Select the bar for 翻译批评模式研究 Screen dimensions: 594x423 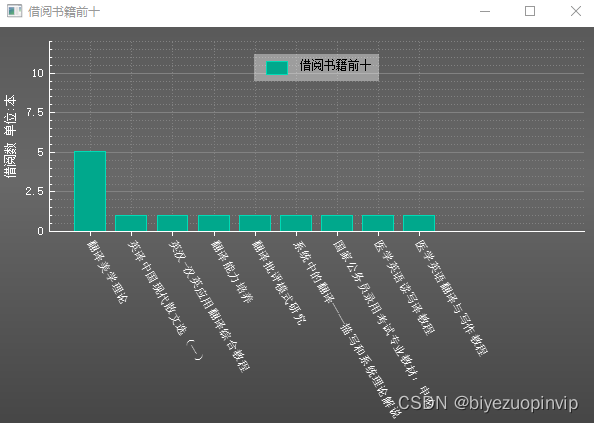255,223
